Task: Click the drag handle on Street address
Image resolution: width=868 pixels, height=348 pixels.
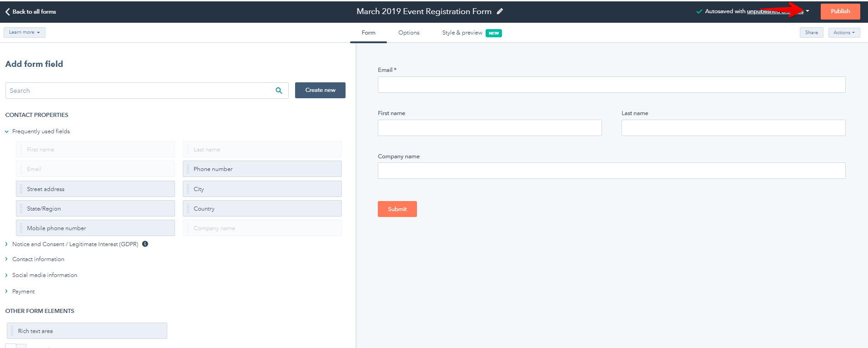Action: point(21,189)
